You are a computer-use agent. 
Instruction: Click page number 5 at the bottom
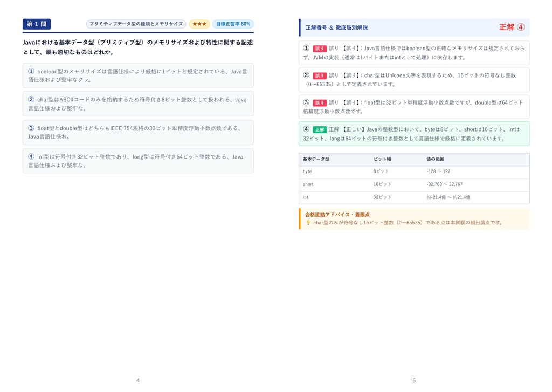click(414, 380)
